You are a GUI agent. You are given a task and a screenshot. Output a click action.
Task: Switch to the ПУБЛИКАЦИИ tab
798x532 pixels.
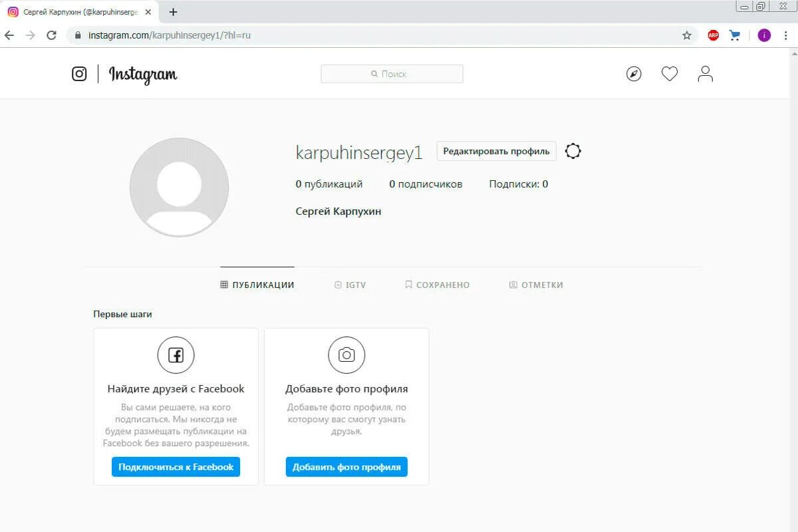[257, 285]
